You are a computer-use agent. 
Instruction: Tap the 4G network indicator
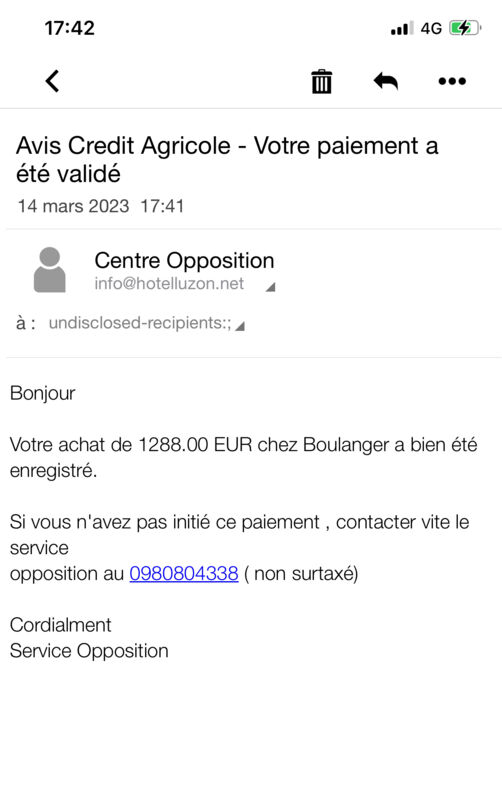point(431,28)
